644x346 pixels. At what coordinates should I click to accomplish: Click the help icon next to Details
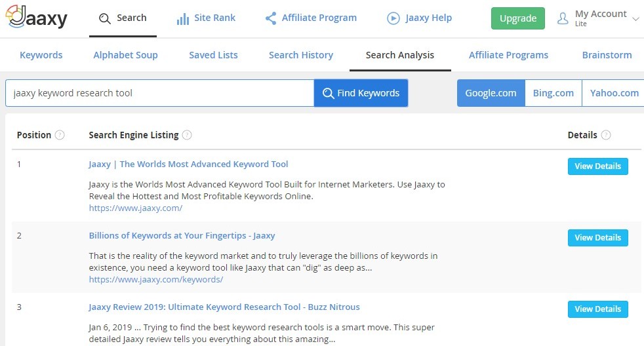pyautogui.click(x=606, y=135)
